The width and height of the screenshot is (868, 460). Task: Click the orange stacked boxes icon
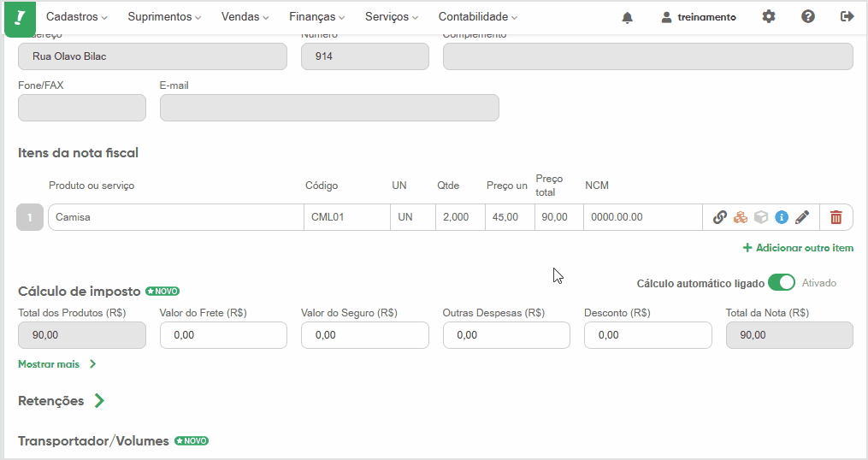click(x=740, y=217)
